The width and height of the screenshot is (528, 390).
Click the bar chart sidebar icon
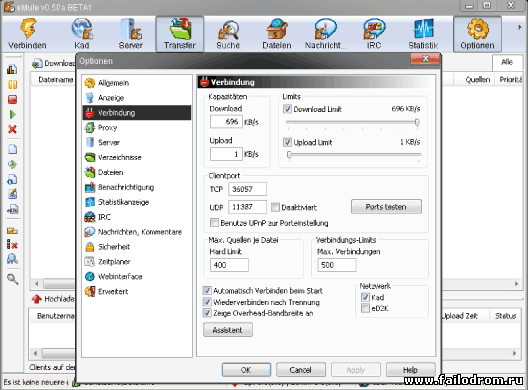pos(12,69)
